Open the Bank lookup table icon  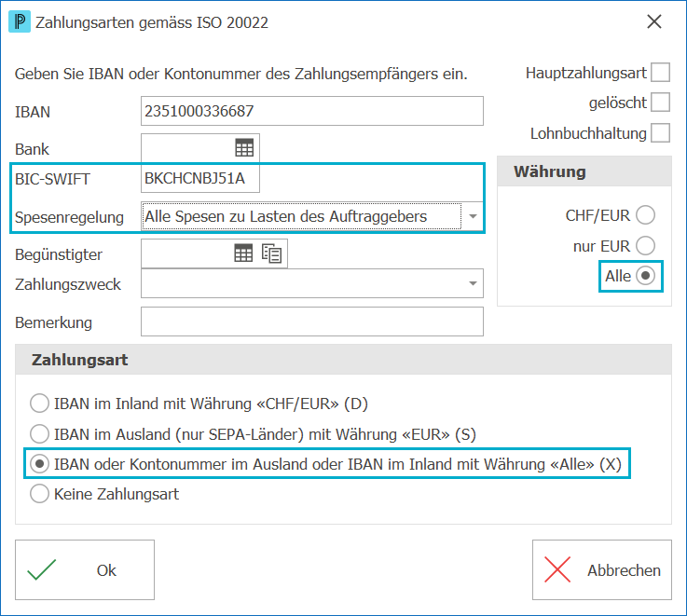point(244,147)
